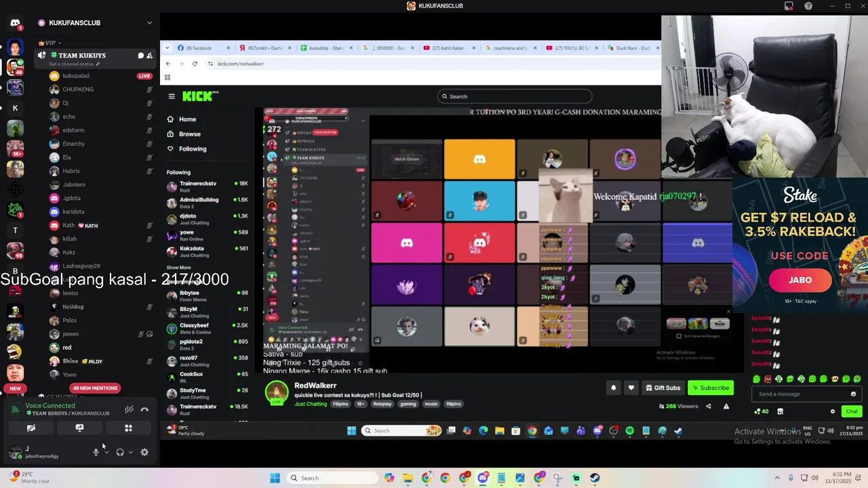Go back in the shared browser
Viewport: 868px width, 488px height.
click(x=168, y=64)
